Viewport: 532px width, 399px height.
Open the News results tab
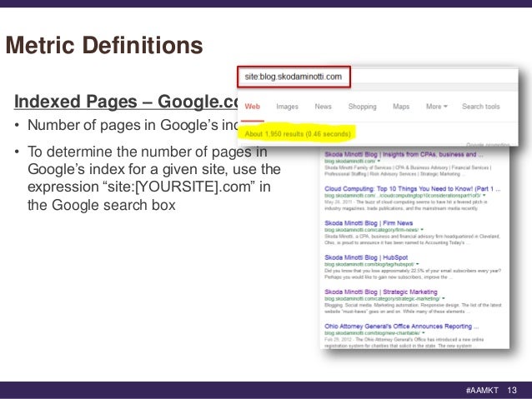tap(323, 107)
